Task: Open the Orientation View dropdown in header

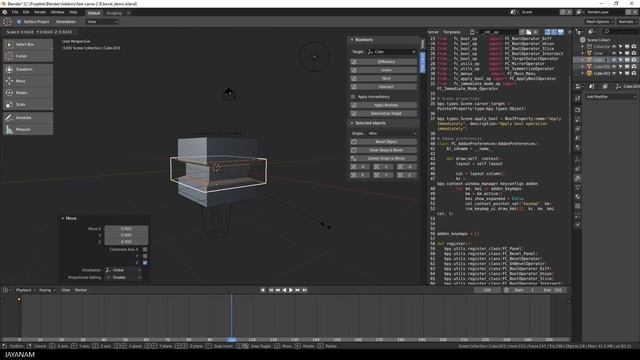Action: (x=102, y=22)
